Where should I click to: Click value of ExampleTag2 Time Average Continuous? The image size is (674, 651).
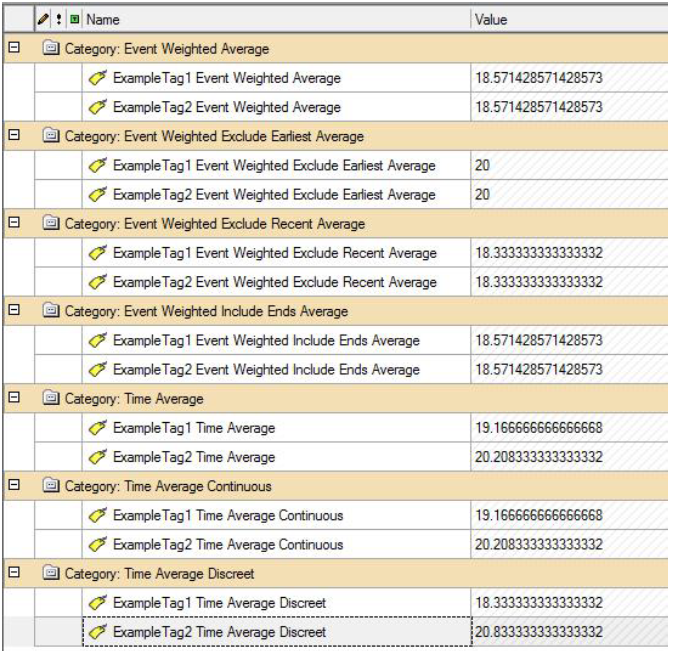tap(539, 545)
